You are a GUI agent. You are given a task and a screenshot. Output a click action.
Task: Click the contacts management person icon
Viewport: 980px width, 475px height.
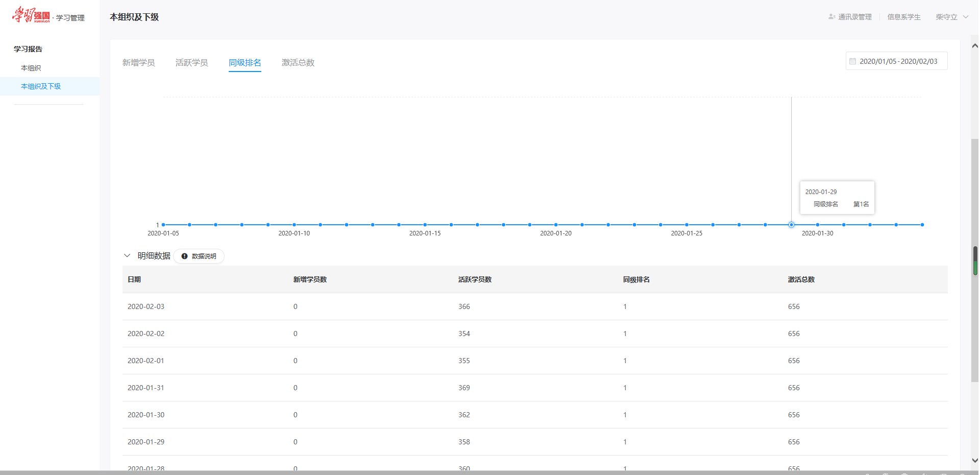tap(831, 17)
